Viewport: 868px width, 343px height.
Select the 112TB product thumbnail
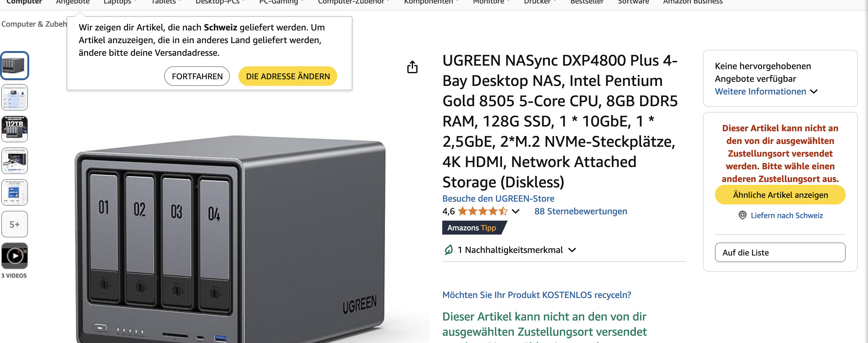pos(15,129)
